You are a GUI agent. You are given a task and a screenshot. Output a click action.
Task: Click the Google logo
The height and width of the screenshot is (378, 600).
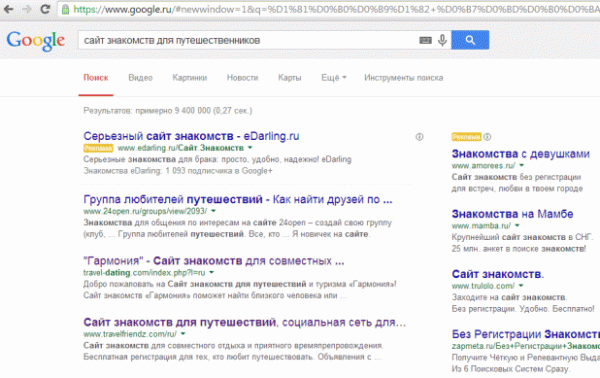pyautogui.click(x=36, y=41)
